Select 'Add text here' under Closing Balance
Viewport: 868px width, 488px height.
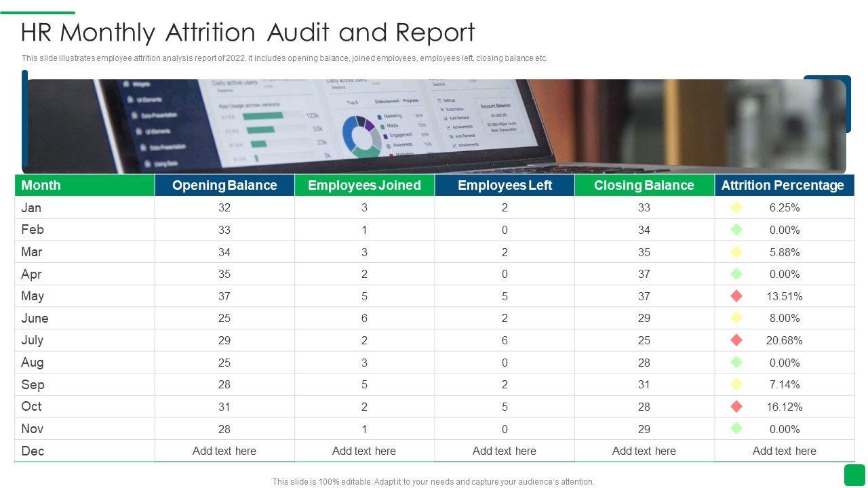pos(644,451)
